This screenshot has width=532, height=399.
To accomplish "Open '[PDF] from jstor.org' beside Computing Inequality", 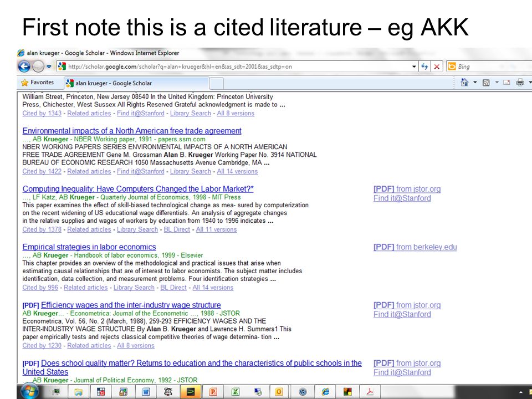I will pos(407,188).
